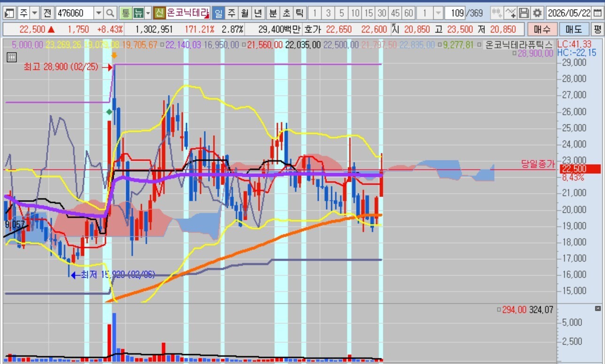
Task: Click the stock code field 476060
Action: click(75, 13)
